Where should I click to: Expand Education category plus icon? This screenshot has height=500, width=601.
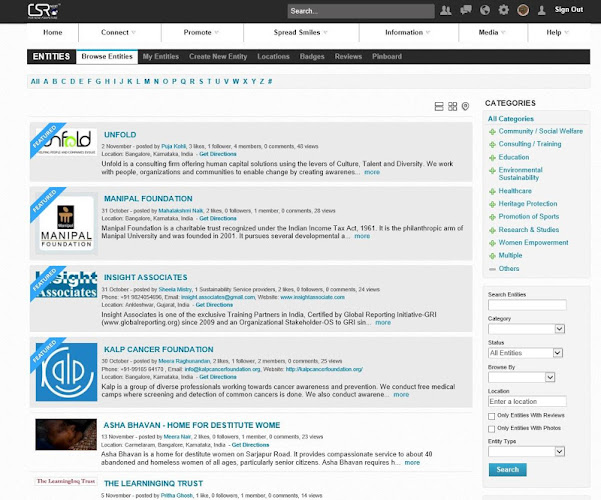pyautogui.click(x=493, y=158)
